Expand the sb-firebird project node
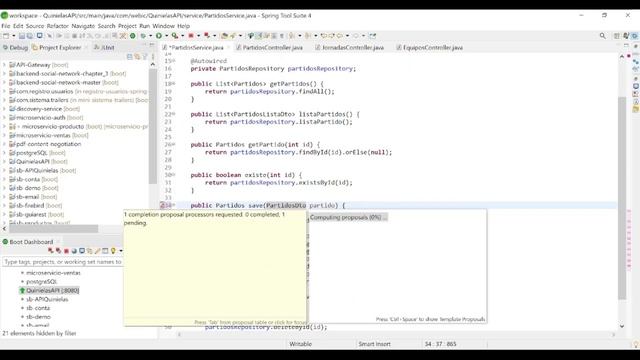Image resolution: width=640 pixels, height=360 pixels. point(4,206)
